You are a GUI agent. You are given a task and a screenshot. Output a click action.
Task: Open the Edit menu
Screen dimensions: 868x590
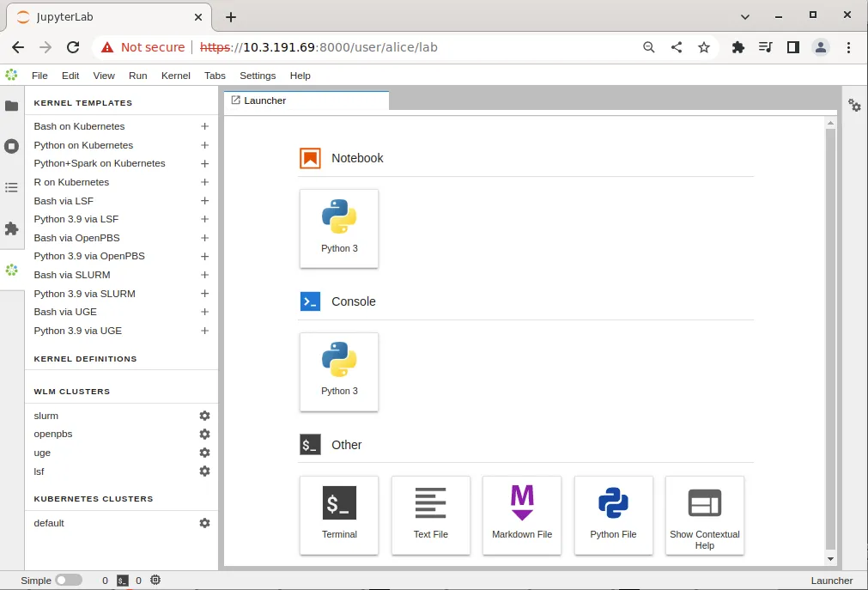click(70, 76)
